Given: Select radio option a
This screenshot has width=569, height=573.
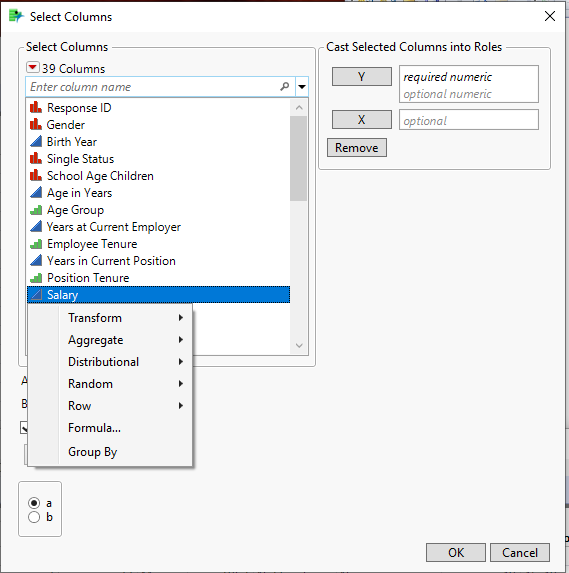Looking at the screenshot, I should point(34,503).
